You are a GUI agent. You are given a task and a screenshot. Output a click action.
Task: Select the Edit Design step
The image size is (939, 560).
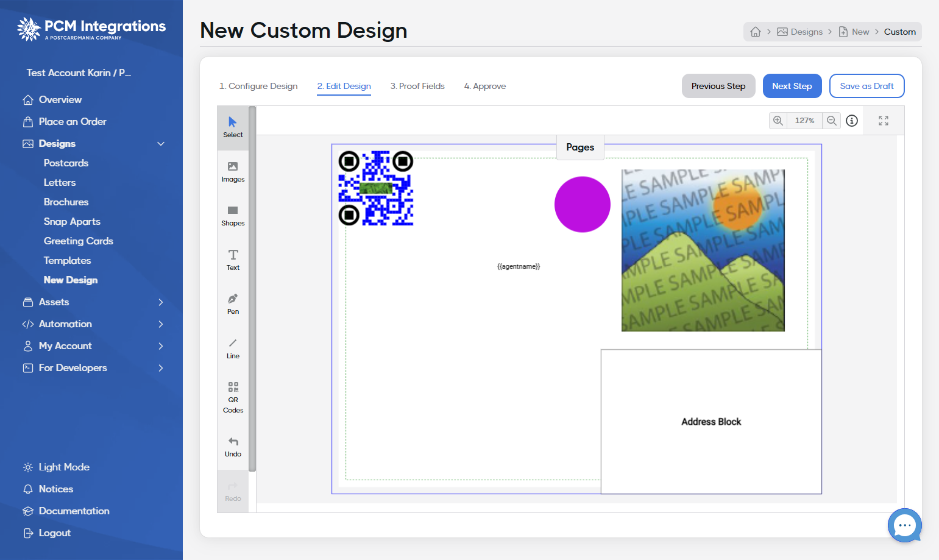pyautogui.click(x=344, y=87)
